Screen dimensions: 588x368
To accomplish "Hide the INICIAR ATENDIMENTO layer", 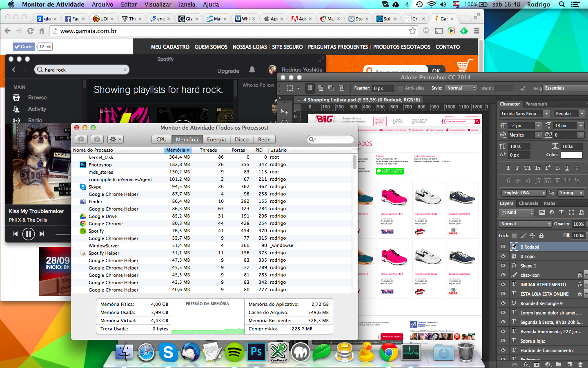I will [x=503, y=285].
